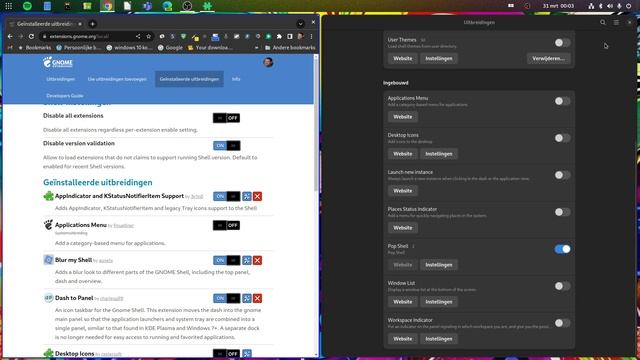Open the application grid in the top panel

pos(8,6)
